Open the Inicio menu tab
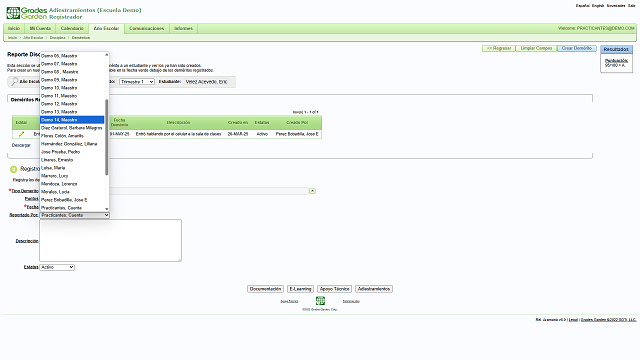This screenshot has height=360, width=640. point(14,28)
